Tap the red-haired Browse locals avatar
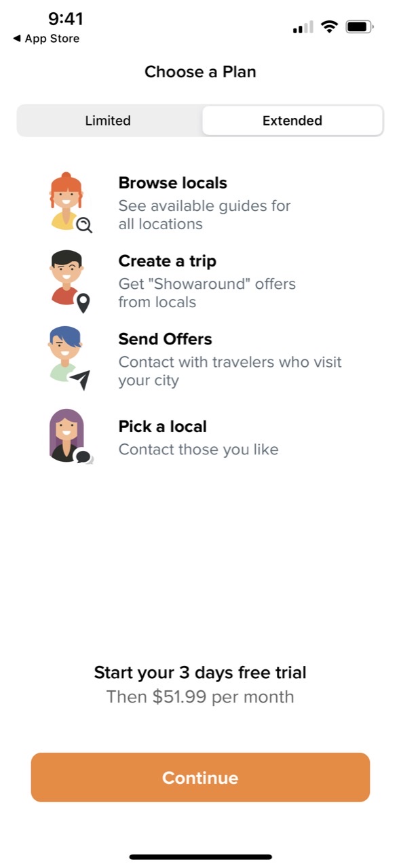This screenshot has height=868, width=401. point(66,201)
